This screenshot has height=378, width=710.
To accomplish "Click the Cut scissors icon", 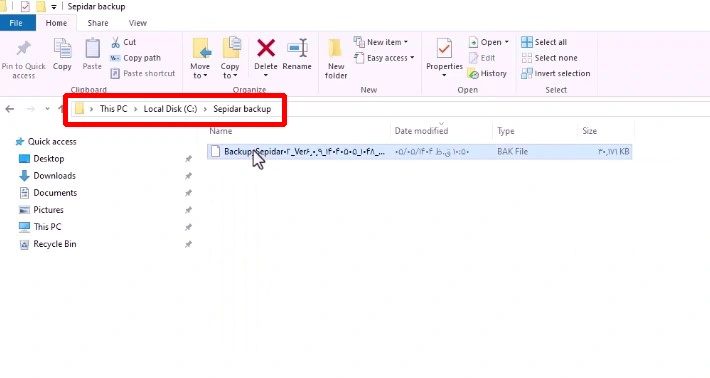I will pyautogui.click(x=115, y=42).
